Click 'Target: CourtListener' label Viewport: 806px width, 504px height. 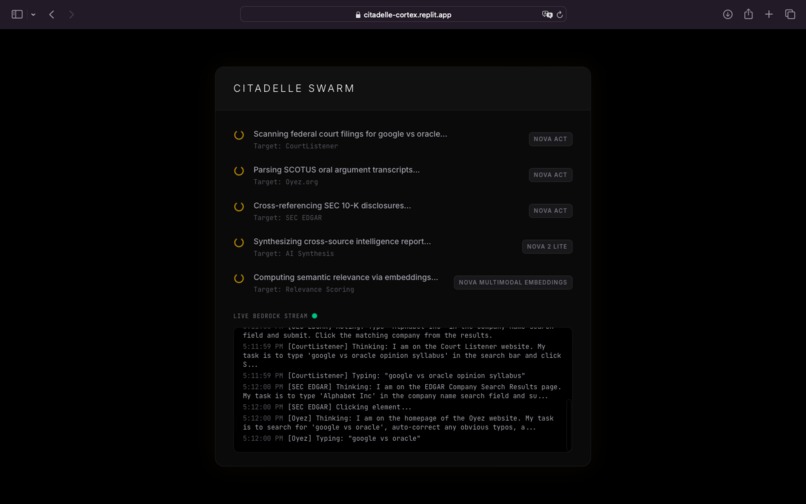point(296,146)
